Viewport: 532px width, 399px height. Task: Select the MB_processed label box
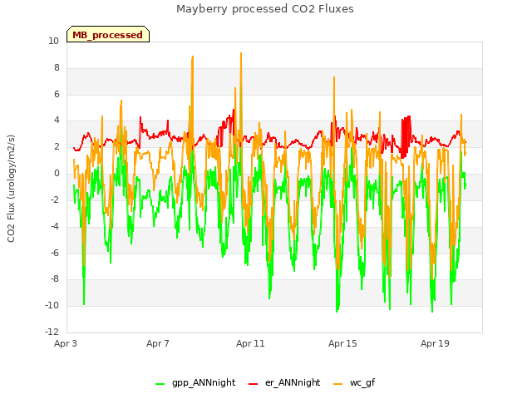108,34
